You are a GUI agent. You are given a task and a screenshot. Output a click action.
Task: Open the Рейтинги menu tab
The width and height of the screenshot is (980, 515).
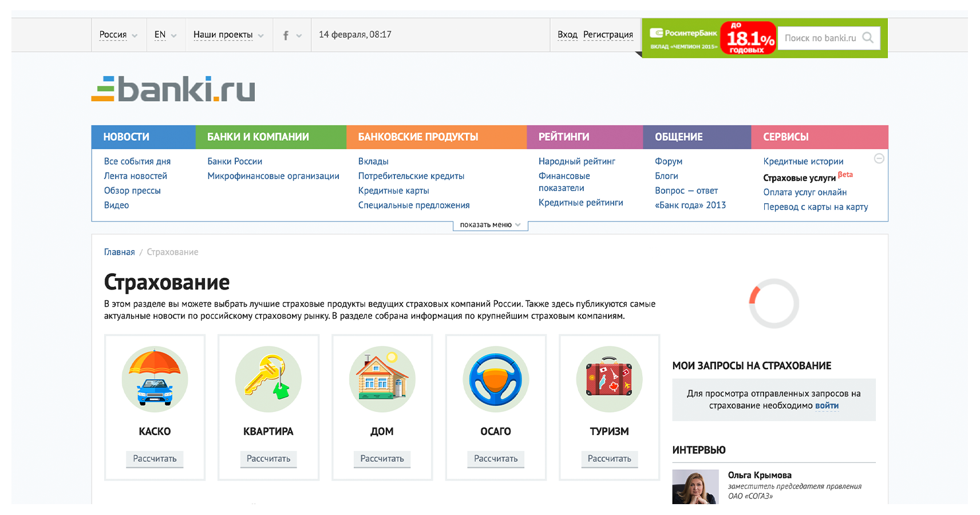tap(564, 137)
